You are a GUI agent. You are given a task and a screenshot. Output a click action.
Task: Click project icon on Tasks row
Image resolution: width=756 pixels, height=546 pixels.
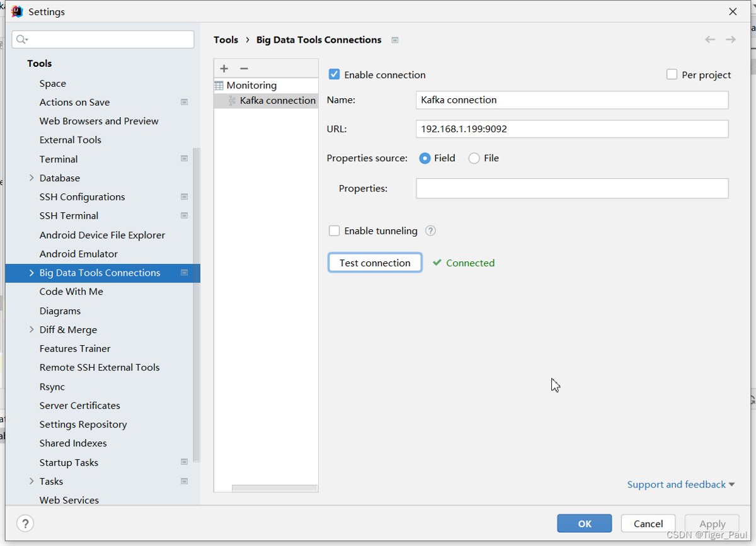point(184,481)
